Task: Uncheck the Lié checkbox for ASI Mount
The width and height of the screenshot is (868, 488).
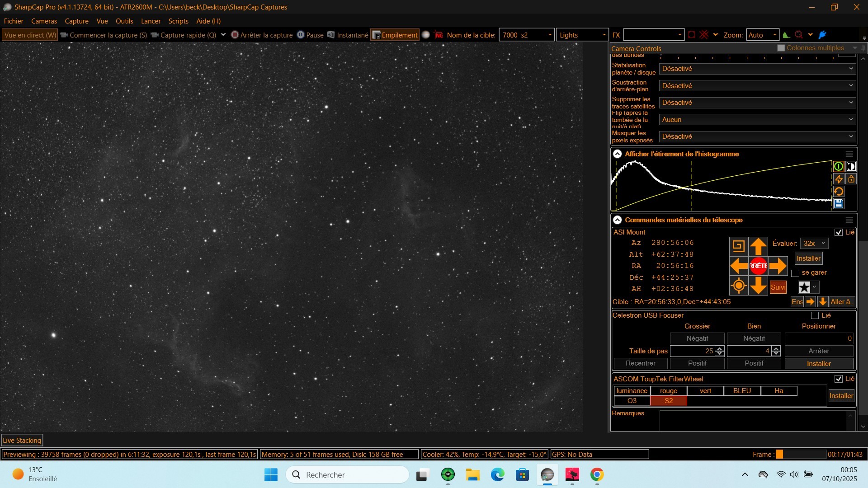Action: click(x=839, y=232)
